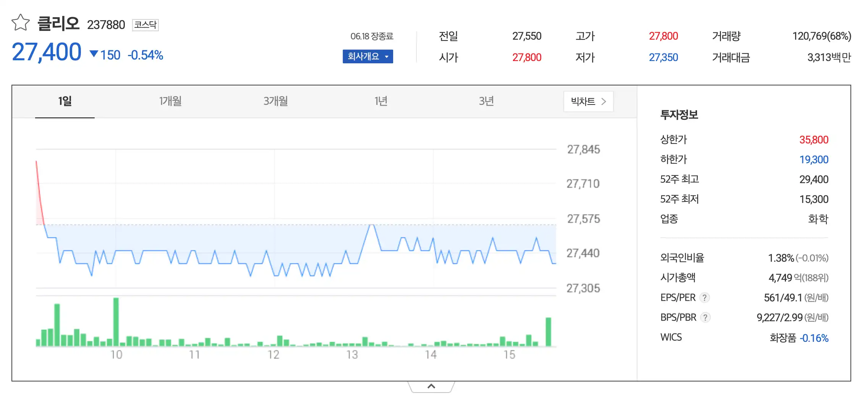Click the 거래량 value 120,769(68%)
Image resolution: width=868 pixels, height=396 pixels.
pyautogui.click(x=822, y=36)
